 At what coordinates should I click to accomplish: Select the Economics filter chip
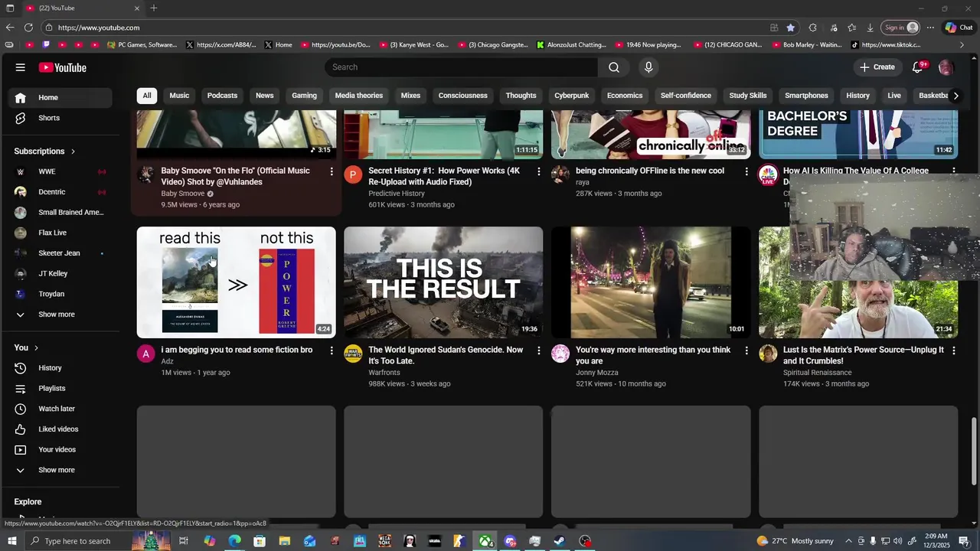pyautogui.click(x=625, y=96)
